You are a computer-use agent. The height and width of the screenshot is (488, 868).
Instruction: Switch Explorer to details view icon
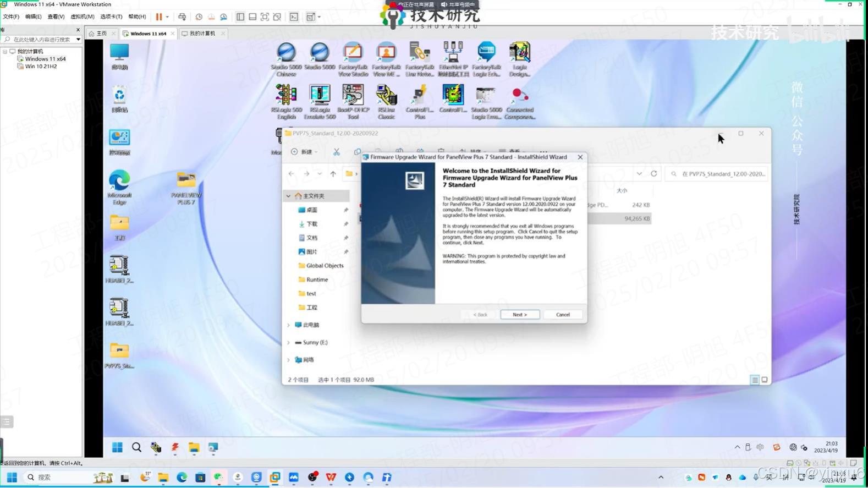pos(755,380)
